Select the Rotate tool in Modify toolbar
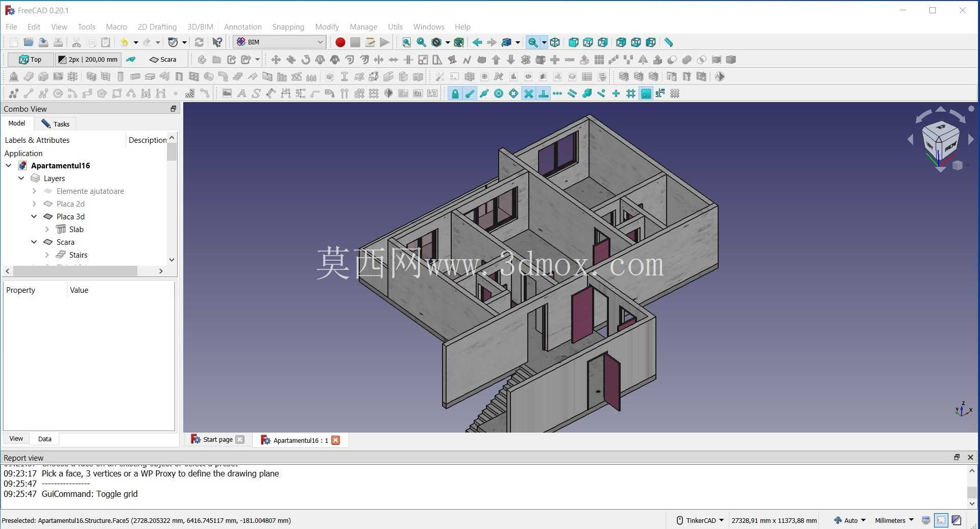 306,60
